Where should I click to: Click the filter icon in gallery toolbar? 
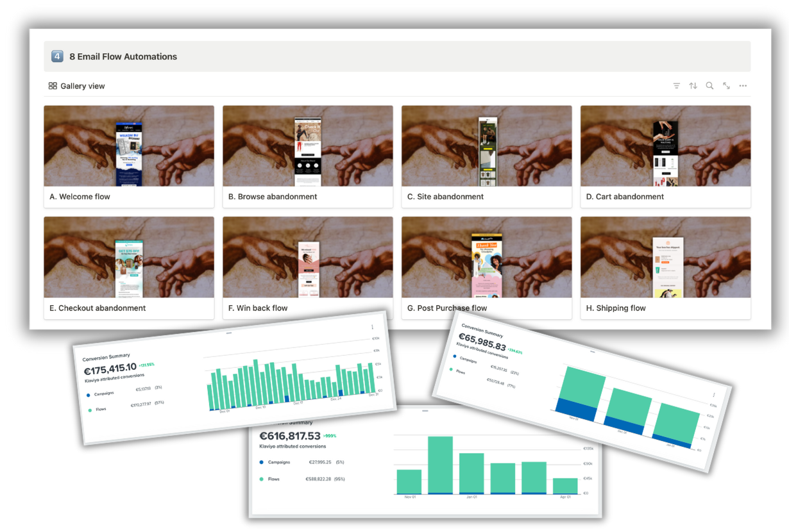coord(676,86)
